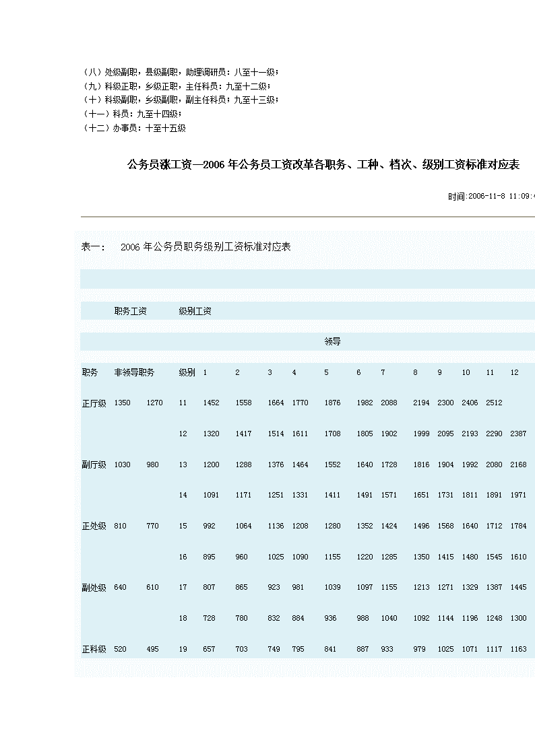Screen dimensions: 535x756
Task: Click the cell showing 807
Action: click(210, 587)
